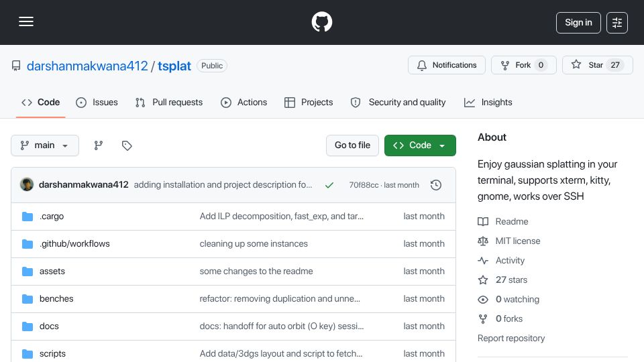Image resolution: width=644 pixels, height=362 pixels.
Task: Open appearance settings next to Sign in
Action: coord(617,23)
